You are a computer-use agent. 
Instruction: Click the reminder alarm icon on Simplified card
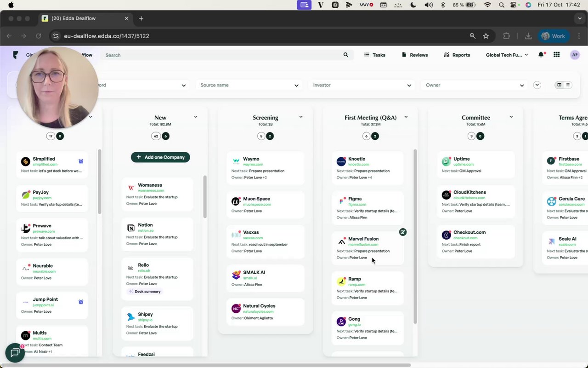81,161
